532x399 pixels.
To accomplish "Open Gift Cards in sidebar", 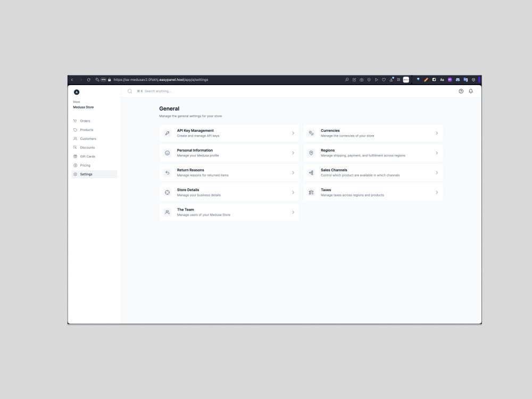I will click(x=94, y=156).
